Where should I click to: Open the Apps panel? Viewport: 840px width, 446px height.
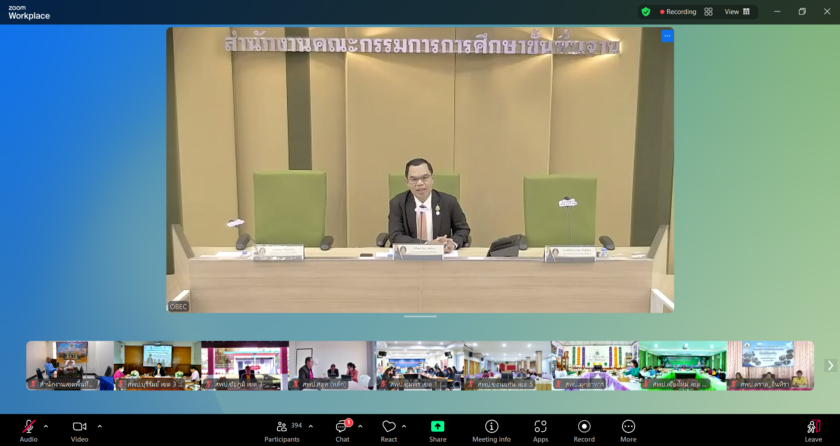point(540,428)
